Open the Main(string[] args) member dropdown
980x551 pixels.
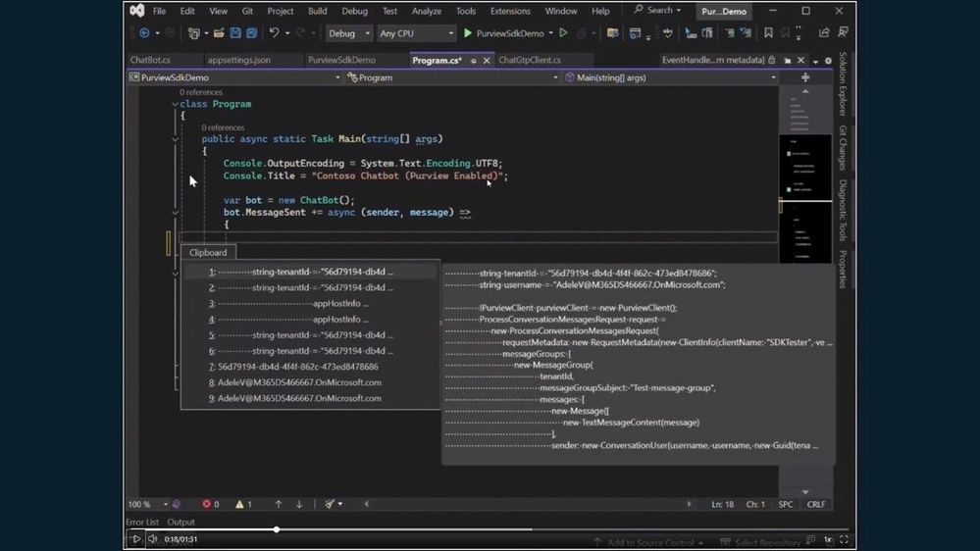point(670,77)
